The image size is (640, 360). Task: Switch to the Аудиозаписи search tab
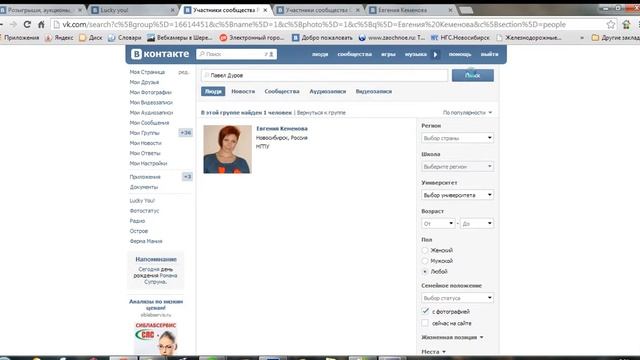point(328,91)
